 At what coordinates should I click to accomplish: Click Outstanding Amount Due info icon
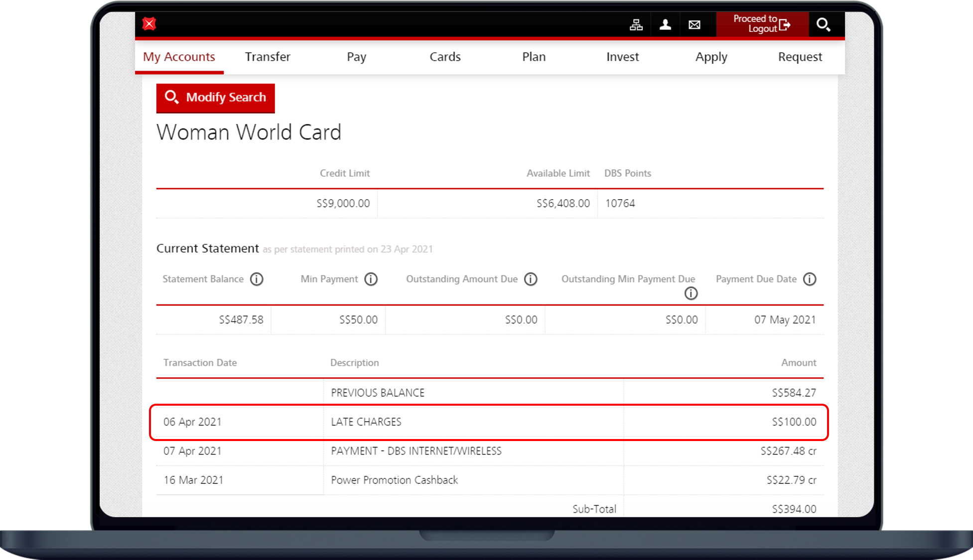point(531,279)
